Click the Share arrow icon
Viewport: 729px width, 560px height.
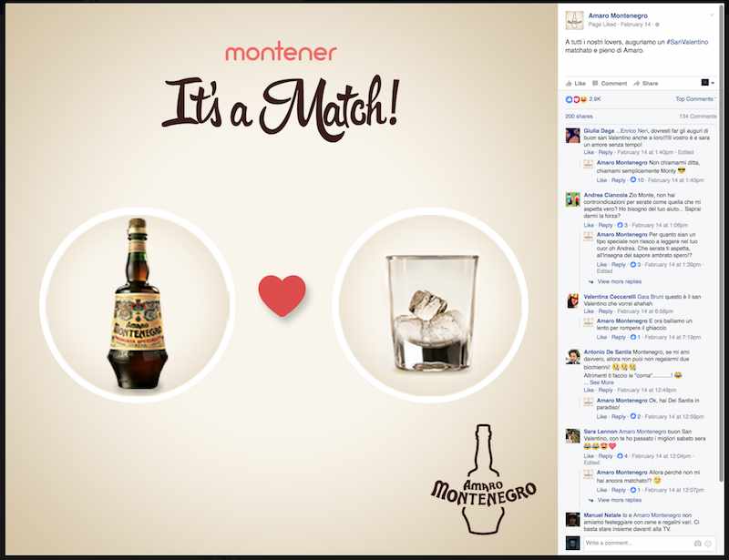(x=636, y=83)
